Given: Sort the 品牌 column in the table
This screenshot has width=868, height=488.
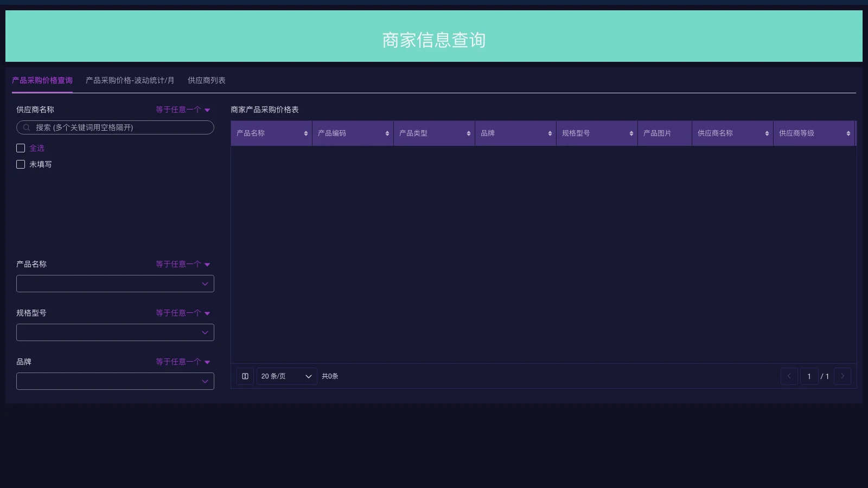Looking at the screenshot, I should (550, 133).
